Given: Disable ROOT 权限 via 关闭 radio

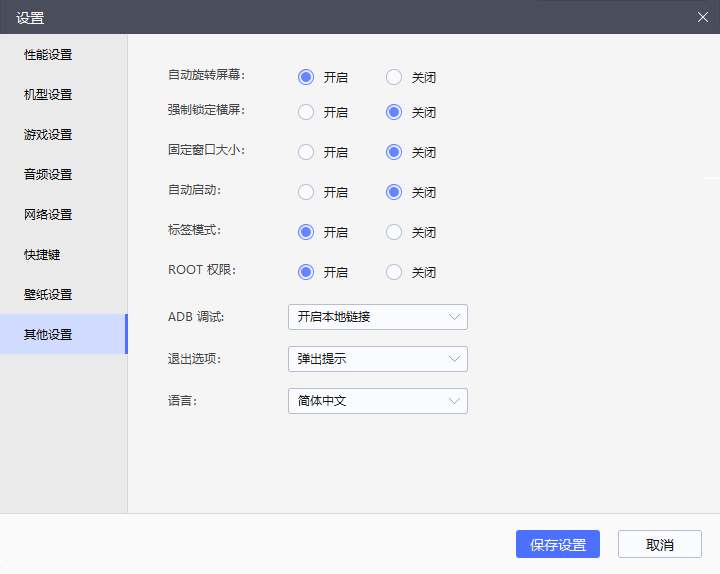Looking at the screenshot, I should pos(394,272).
